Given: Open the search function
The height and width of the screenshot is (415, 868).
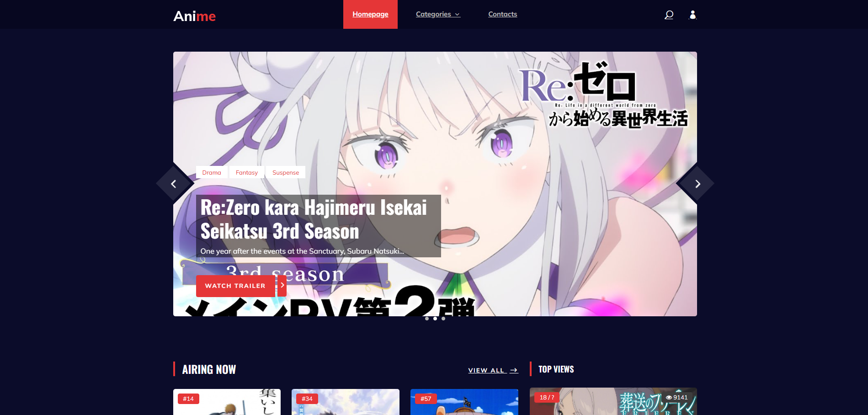Looking at the screenshot, I should [669, 15].
